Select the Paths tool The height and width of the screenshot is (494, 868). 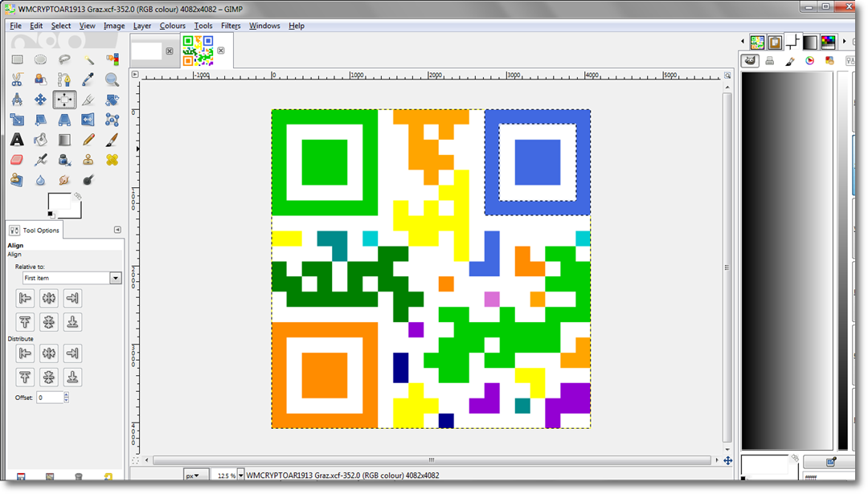pyautogui.click(x=64, y=80)
